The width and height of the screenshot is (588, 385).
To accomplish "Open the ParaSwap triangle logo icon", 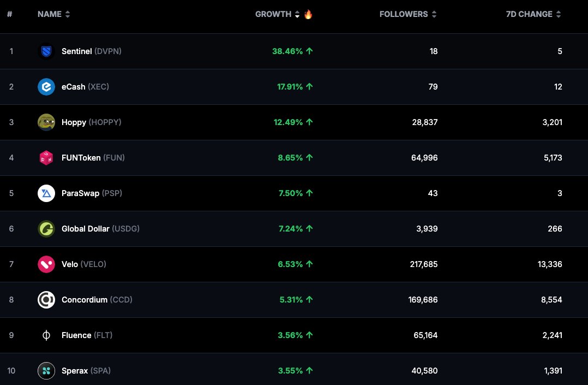I will [x=46, y=193].
